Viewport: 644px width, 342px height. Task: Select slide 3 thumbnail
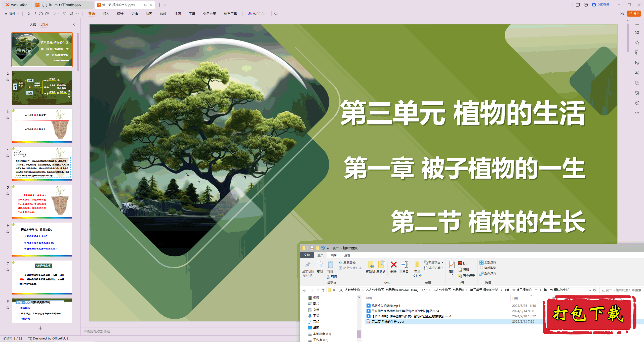click(42, 125)
